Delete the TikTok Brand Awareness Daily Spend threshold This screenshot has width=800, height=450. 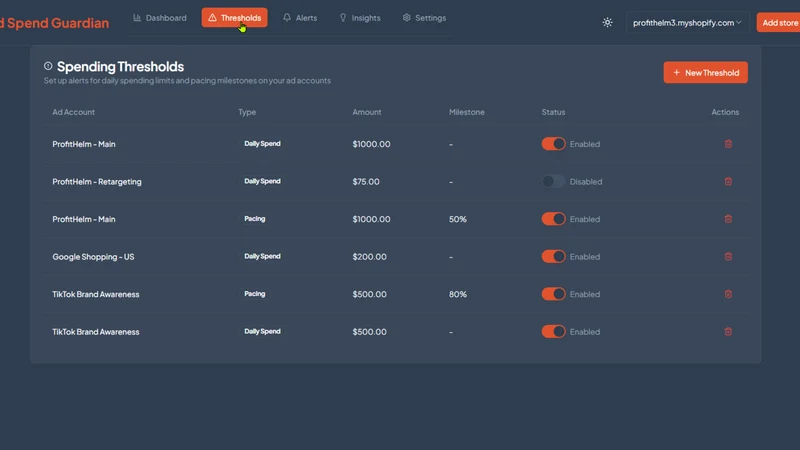tap(728, 332)
